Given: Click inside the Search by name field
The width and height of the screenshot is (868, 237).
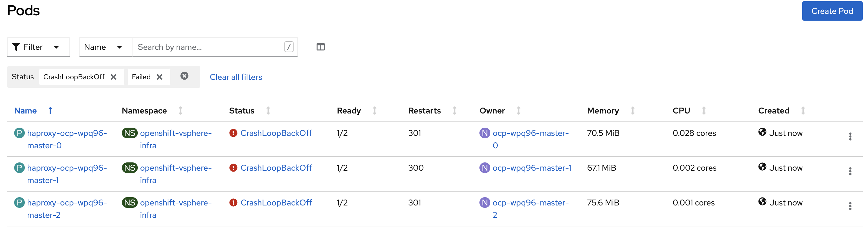Looking at the screenshot, I should pos(202,47).
